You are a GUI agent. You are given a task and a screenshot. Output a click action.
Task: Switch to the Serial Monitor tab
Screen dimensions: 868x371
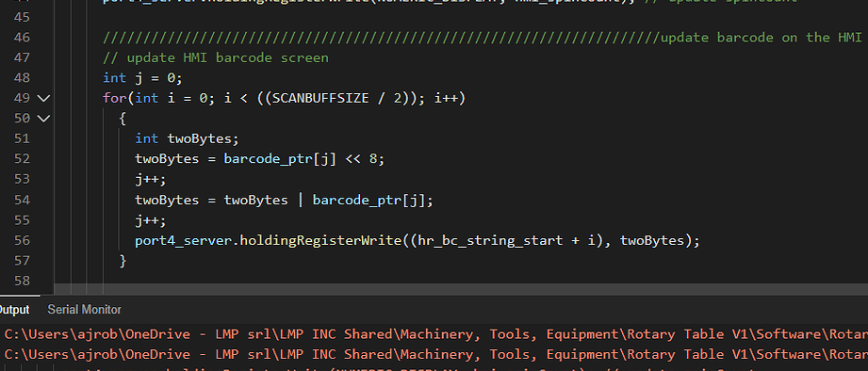(84, 310)
